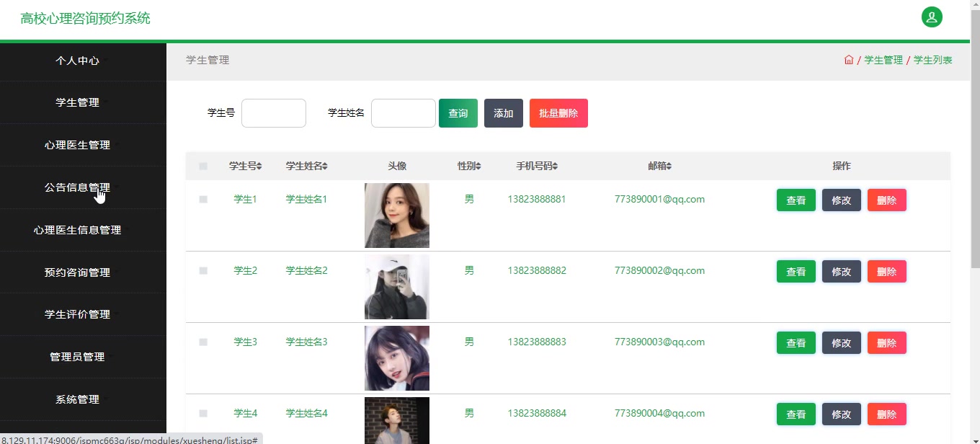Sort the table by 邮箱 column
Screen dimensions: 980x444
660,166
